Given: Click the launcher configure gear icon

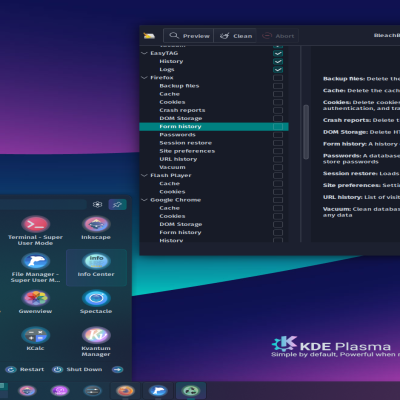Looking at the screenshot, I should [97, 204].
